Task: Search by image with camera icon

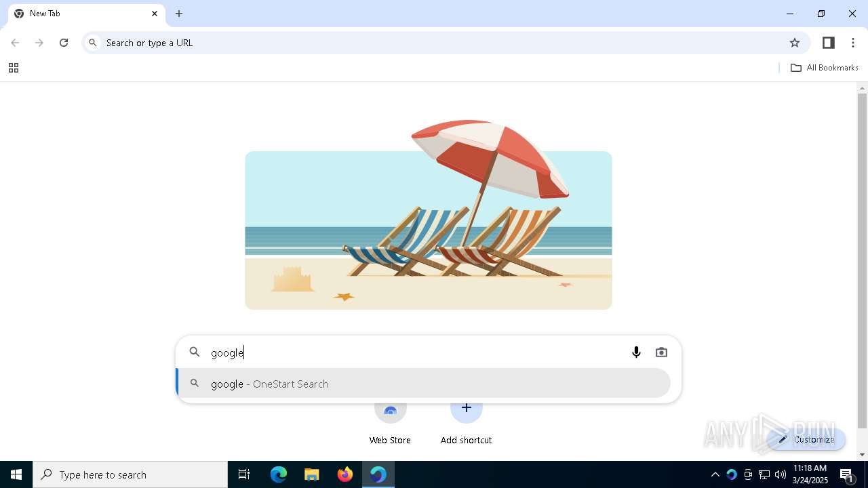Action: (x=661, y=352)
